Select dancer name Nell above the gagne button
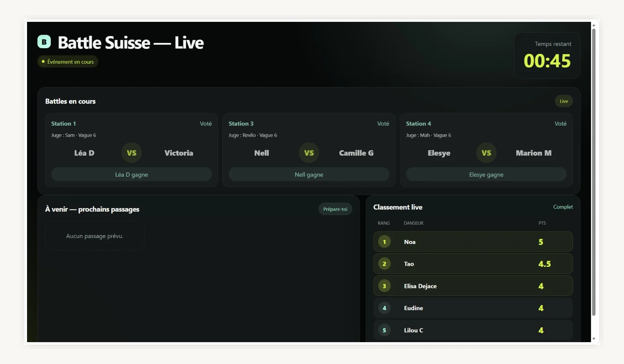Screen dimensions: 624x364 pyautogui.click(x=261, y=153)
